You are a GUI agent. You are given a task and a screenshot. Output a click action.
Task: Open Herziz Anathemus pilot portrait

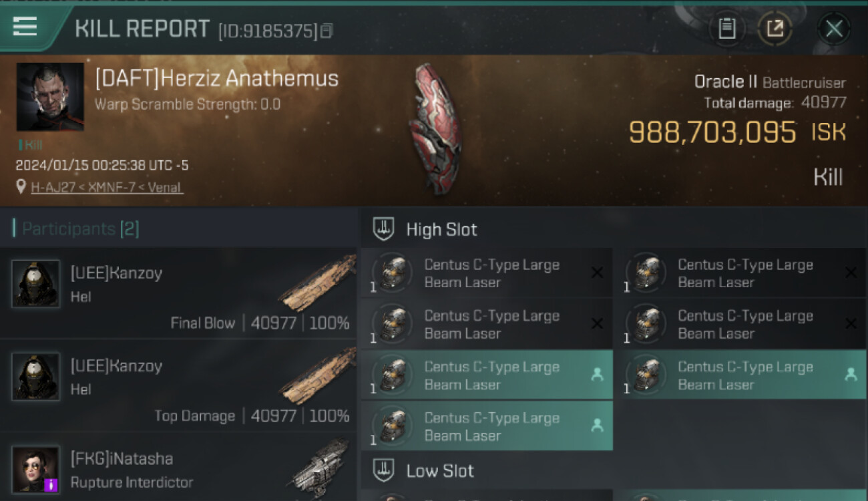coord(50,97)
